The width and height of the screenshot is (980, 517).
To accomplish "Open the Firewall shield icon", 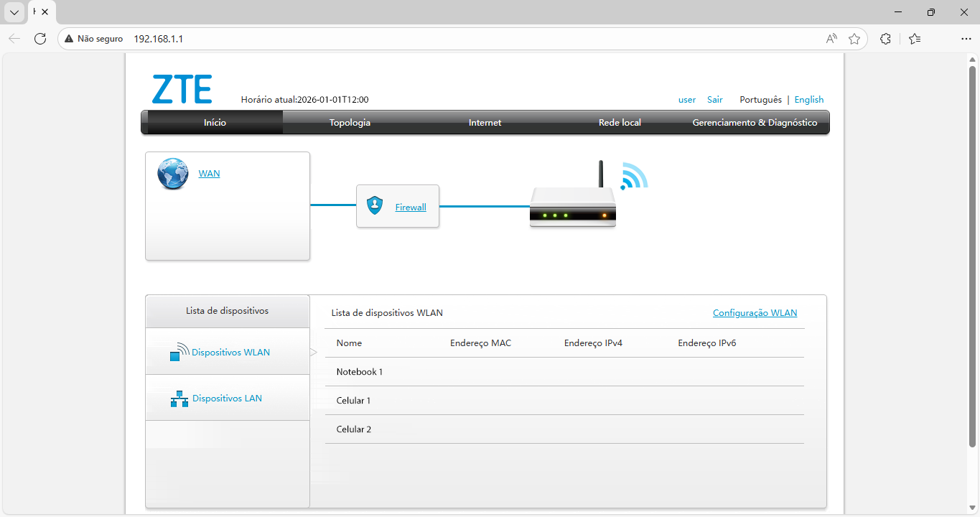I will pos(374,206).
